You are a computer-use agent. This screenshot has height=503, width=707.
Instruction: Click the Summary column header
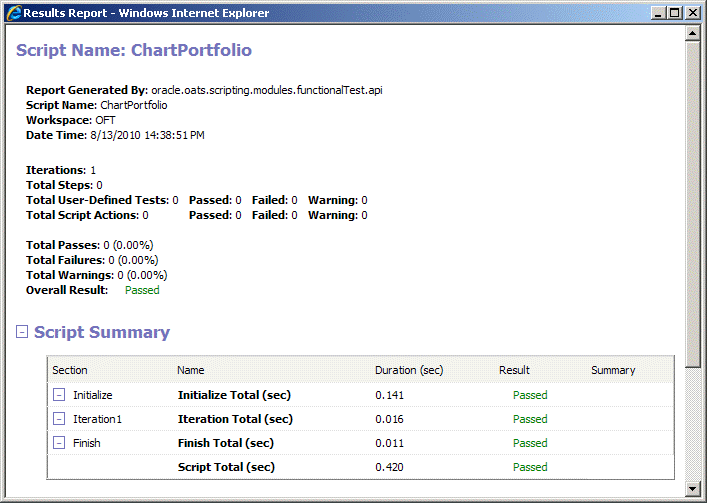(x=613, y=370)
